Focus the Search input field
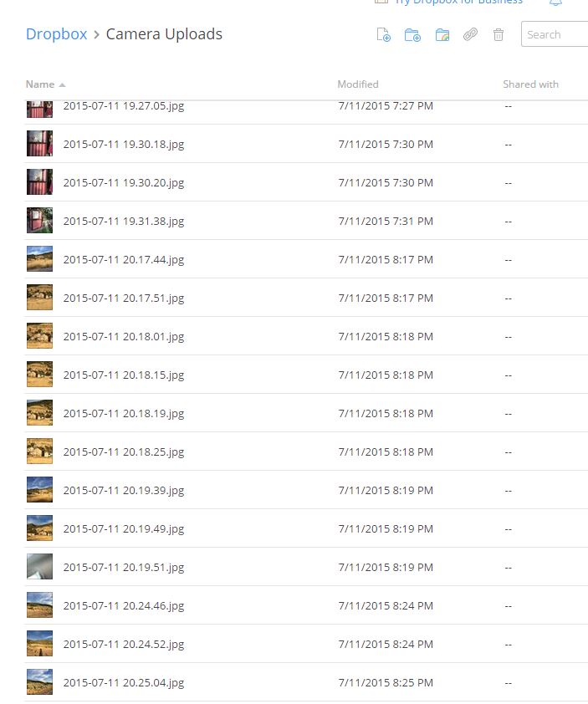The image size is (588, 704). (555, 34)
